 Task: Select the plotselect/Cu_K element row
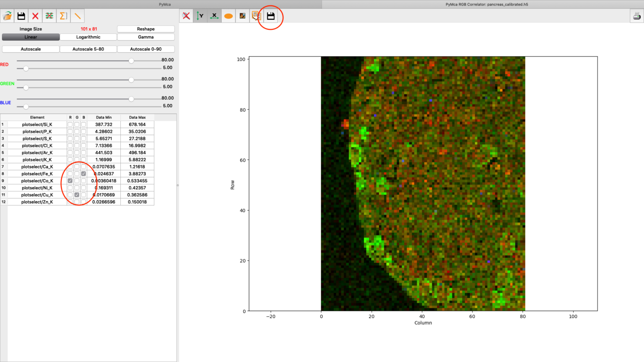click(37, 194)
